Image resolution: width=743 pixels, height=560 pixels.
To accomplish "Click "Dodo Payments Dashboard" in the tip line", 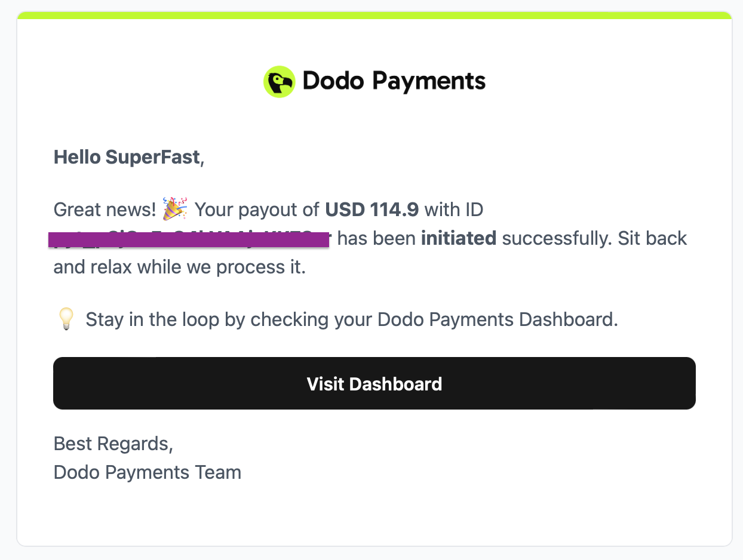I will pyautogui.click(x=496, y=319).
